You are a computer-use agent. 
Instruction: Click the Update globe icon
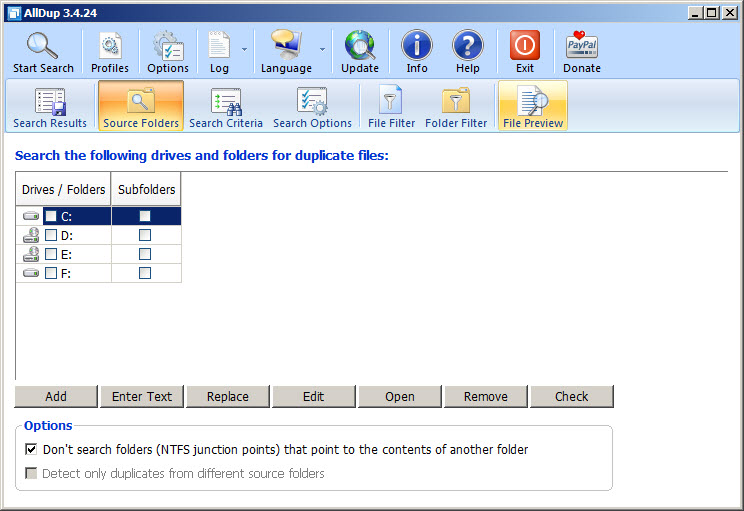[360, 46]
